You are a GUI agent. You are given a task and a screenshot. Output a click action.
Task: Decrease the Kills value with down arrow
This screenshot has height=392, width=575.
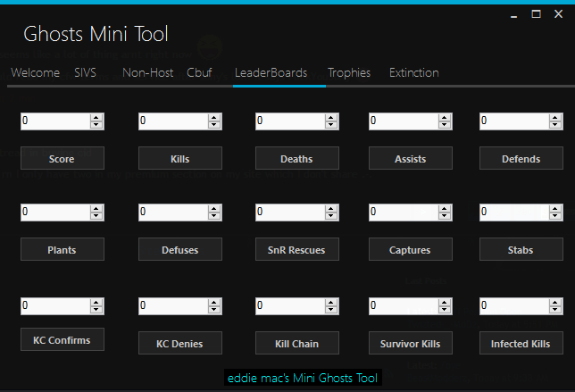click(x=214, y=125)
